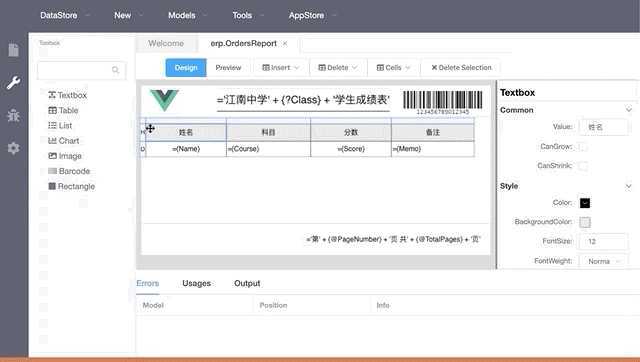Collapse the Common section
This screenshot has height=362, width=640.
pos(629,110)
